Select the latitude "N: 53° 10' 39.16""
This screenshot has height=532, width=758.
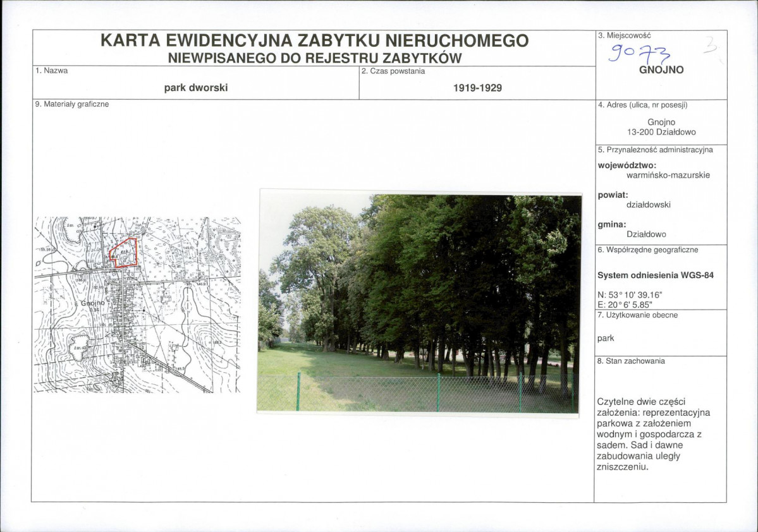(x=630, y=295)
